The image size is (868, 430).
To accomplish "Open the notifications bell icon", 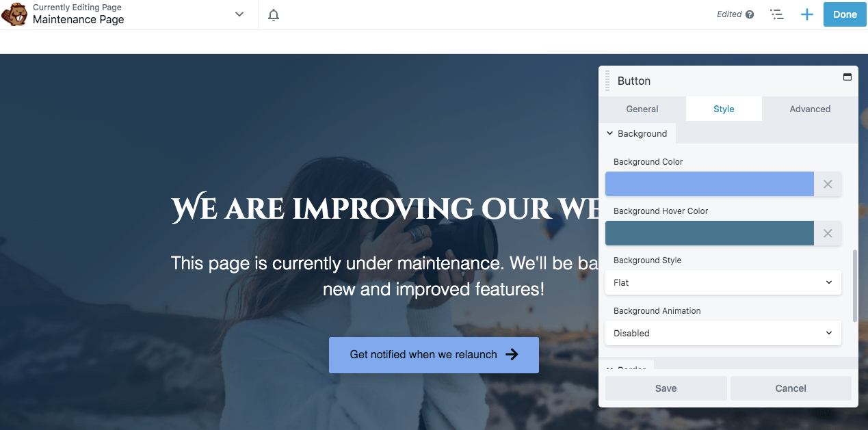I will pos(274,14).
